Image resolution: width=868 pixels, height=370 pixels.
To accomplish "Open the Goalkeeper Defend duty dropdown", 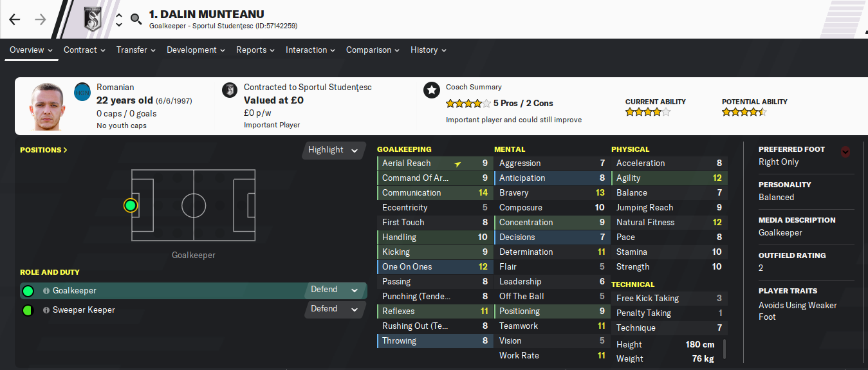I will click(x=335, y=290).
